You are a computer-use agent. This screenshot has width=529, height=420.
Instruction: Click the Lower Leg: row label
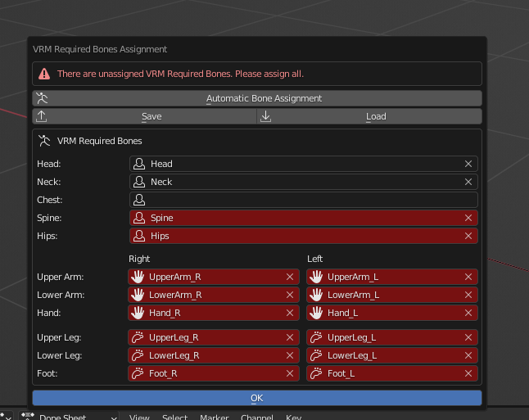60,355
